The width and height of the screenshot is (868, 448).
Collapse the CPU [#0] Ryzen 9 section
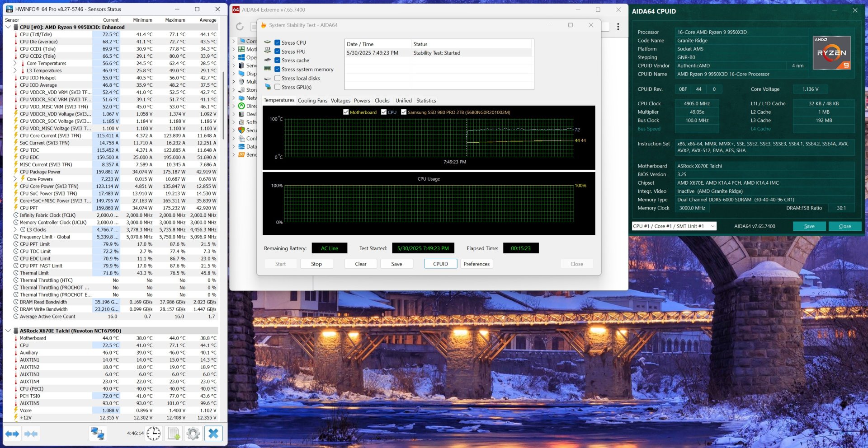point(8,27)
